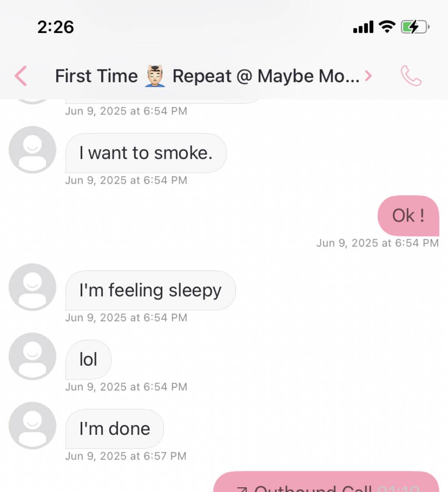Open the Outbound Call entry bubble
This screenshot has height=492, width=448.
(x=326, y=483)
